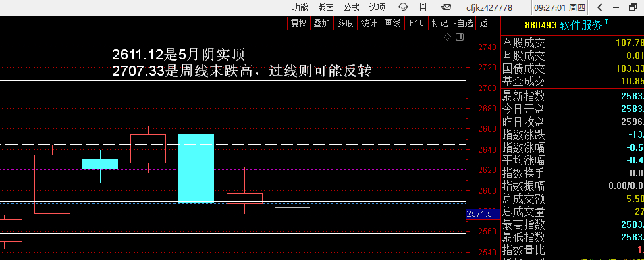The image size is (644, 260).
Task: Click the Ｂ股成交 row label
Action: tap(524, 55)
